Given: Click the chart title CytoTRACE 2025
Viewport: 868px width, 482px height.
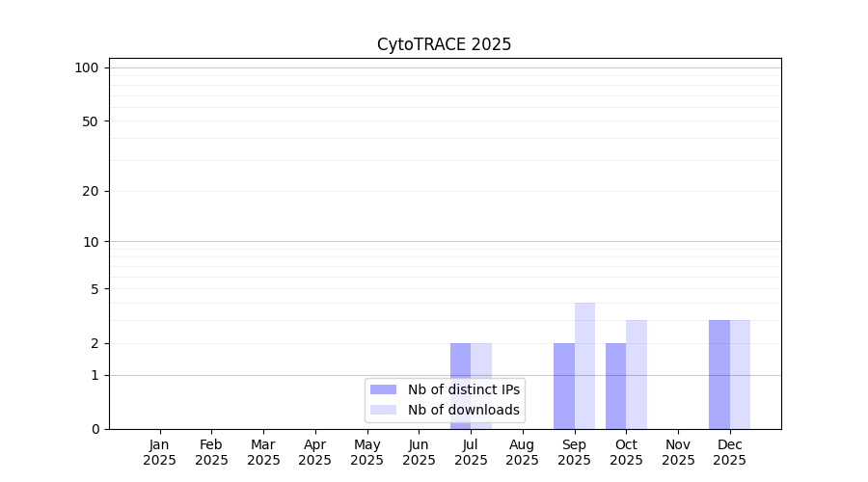Looking at the screenshot, I should (x=444, y=44).
